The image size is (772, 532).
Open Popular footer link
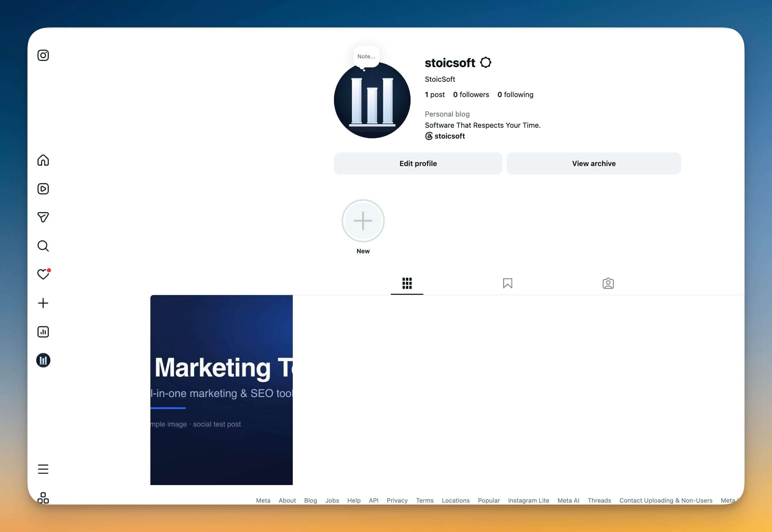pos(488,500)
